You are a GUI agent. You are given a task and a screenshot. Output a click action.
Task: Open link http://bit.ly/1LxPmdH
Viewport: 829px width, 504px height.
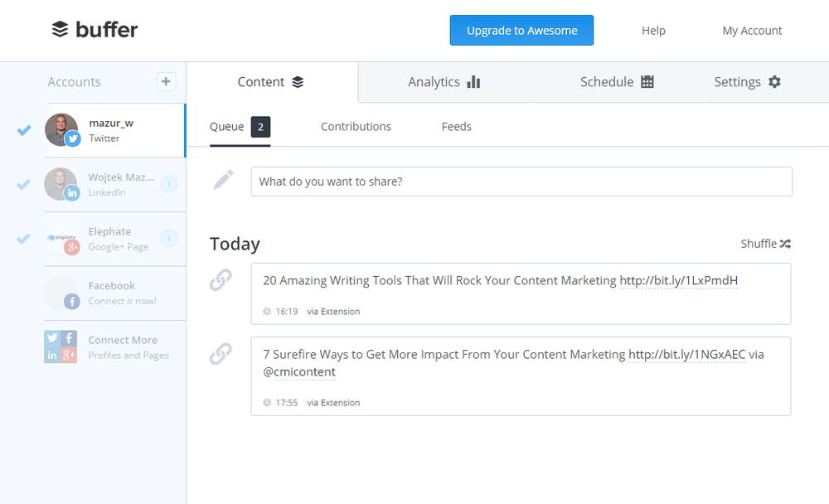click(678, 280)
